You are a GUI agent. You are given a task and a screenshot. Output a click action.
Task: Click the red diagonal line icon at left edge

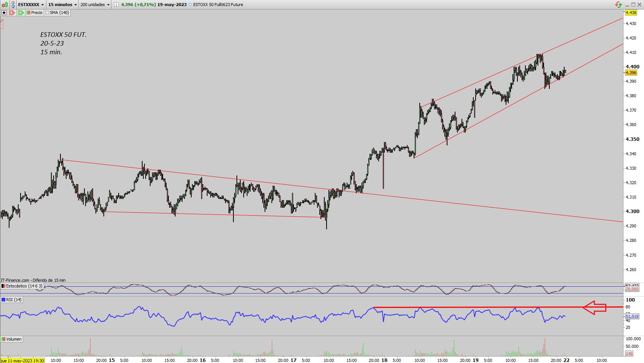click(2, 24)
